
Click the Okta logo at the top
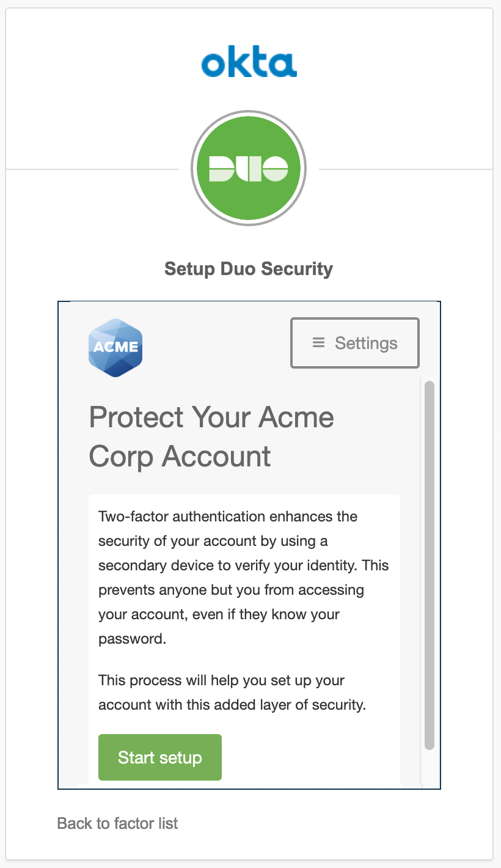click(x=249, y=61)
